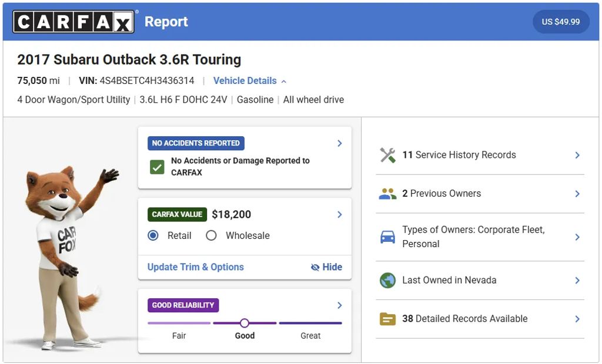This screenshot has width=602, height=364.
Task: Click Update Trim & Options link
Action: pyautogui.click(x=195, y=267)
